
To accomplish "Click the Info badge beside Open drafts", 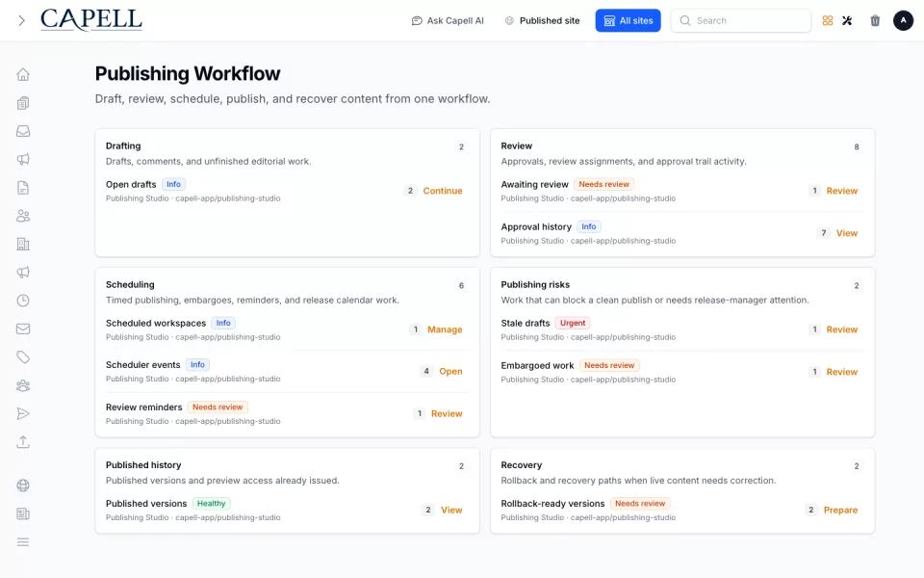I will (x=173, y=185).
